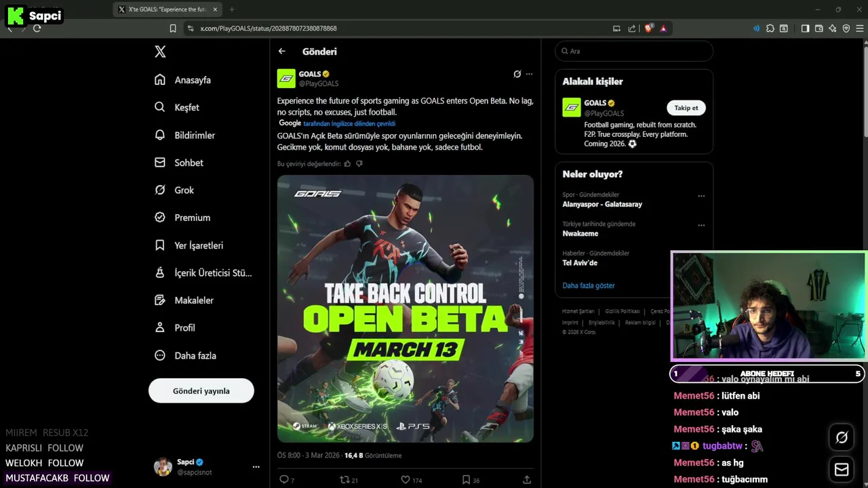Open new tab with plus button
868x488 pixels.
coord(232,9)
